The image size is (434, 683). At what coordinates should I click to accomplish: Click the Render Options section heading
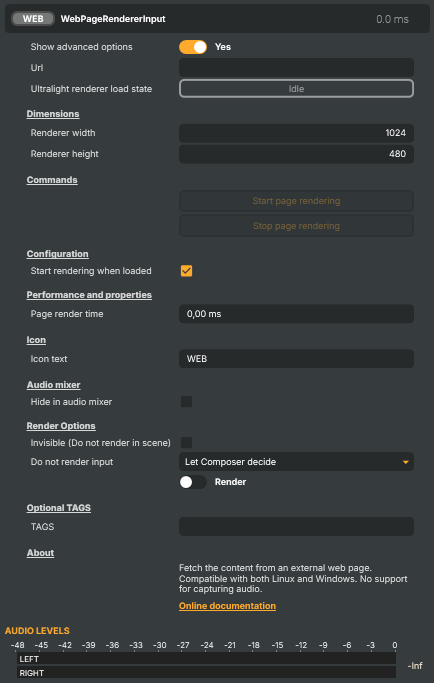(x=61, y=426)
